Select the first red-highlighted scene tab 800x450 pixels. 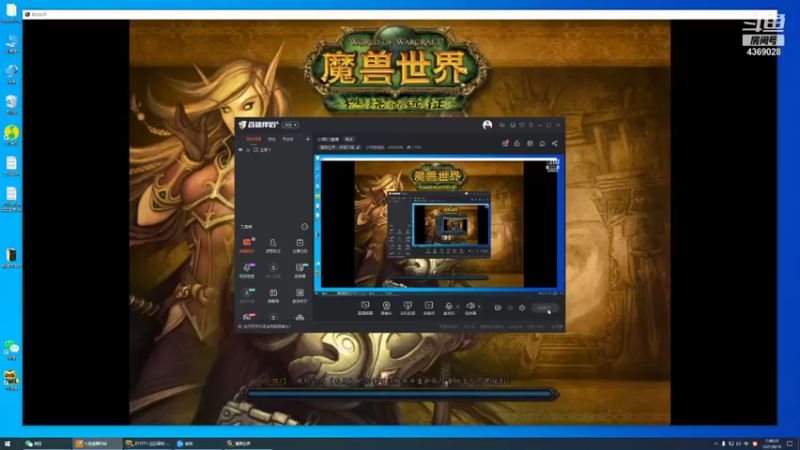[254, 139]
